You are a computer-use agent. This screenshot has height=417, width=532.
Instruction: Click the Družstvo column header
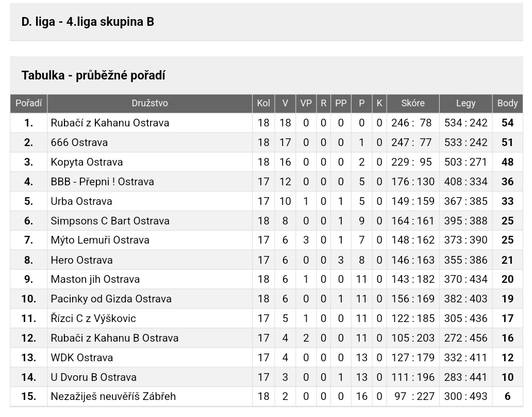[x=149, y=103]
